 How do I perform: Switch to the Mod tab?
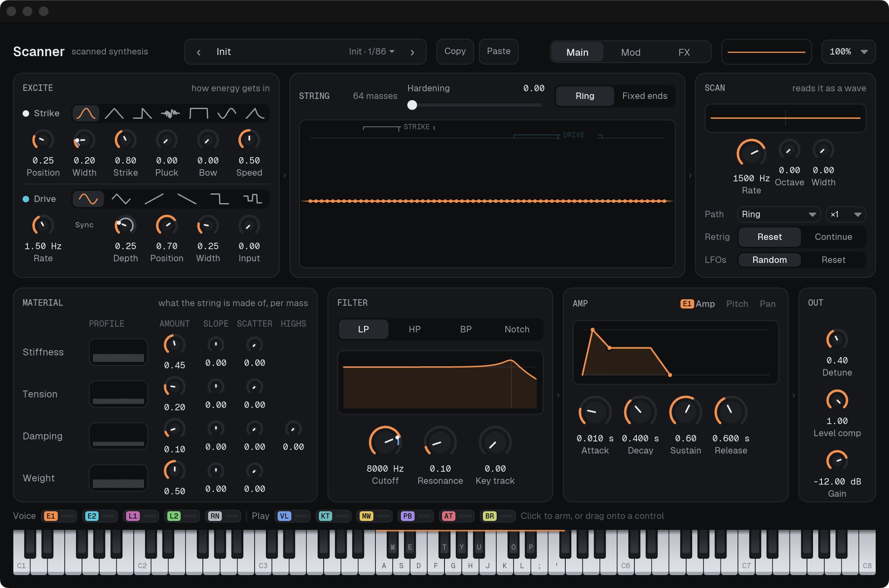[630, 52]
